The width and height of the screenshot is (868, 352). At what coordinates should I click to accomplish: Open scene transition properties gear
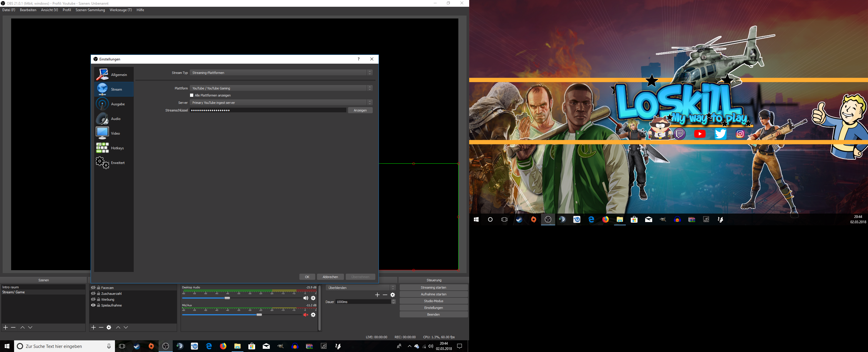pyautogui.click(x=393, y=295)
